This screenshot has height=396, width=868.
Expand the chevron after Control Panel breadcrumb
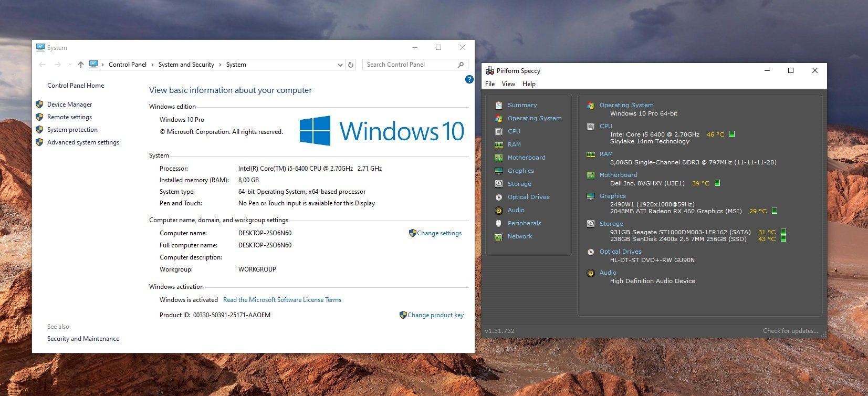coord(152,65)
